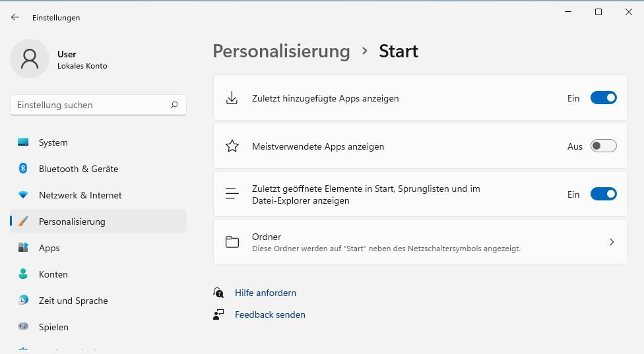
Task: Click the Feedback senden link
Action: coord(270,314)
